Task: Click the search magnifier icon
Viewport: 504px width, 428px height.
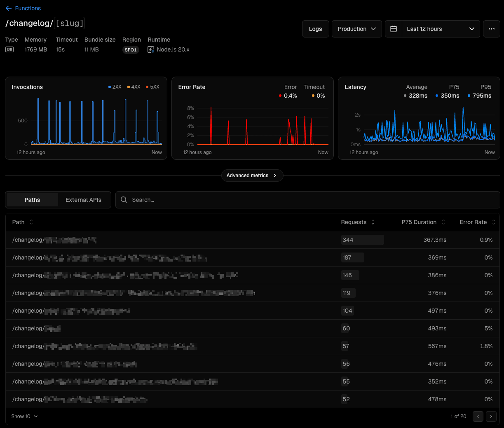Action: (124, 200)
